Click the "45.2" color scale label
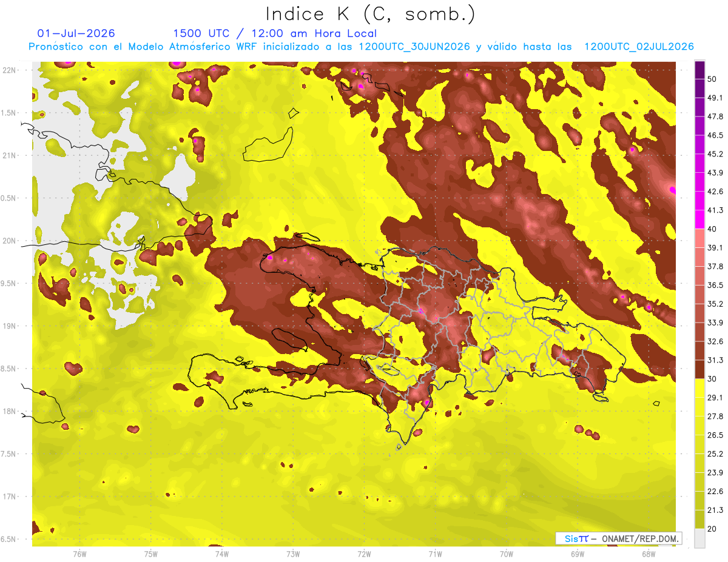728x562 pixels. pyautogui.click(x=716, y=154)
